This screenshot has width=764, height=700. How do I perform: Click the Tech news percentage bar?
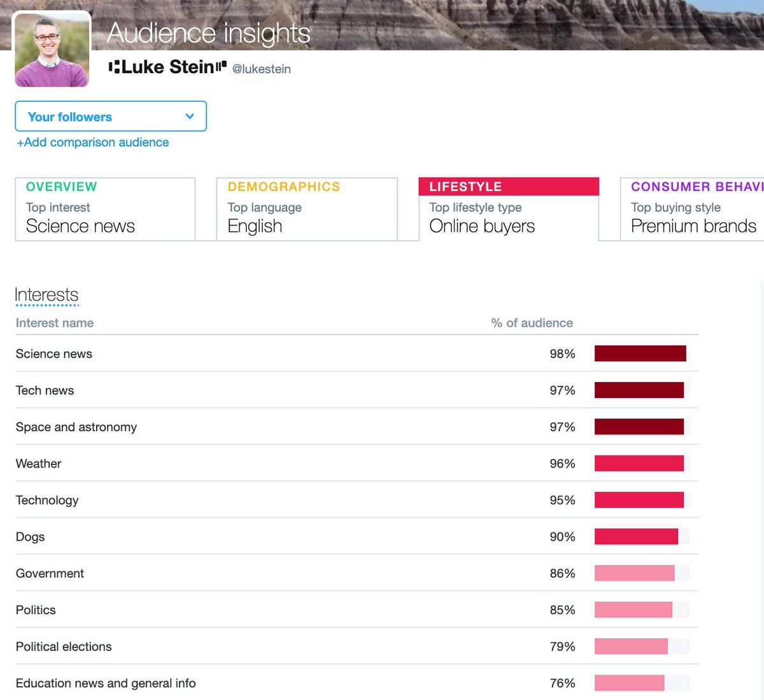[x=639, y=390]
